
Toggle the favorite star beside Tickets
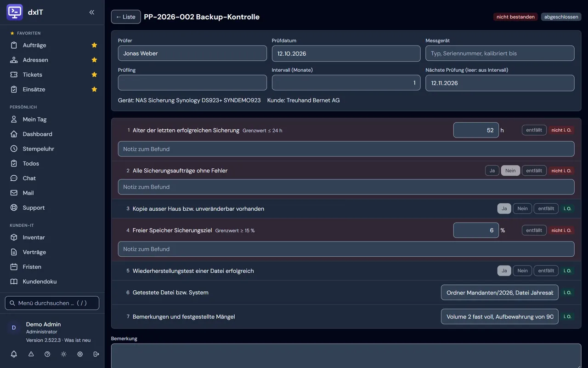pyautogui.click(x=94, y=75)
